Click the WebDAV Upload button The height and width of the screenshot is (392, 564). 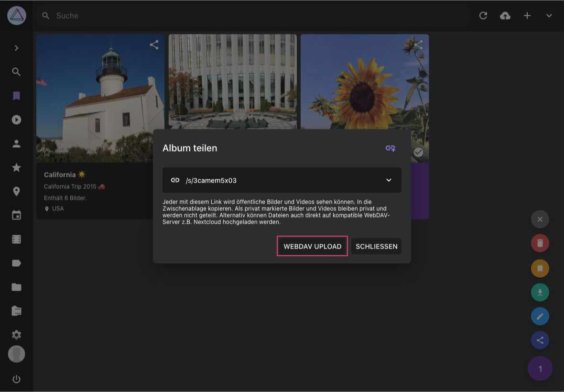pos(312,247)
